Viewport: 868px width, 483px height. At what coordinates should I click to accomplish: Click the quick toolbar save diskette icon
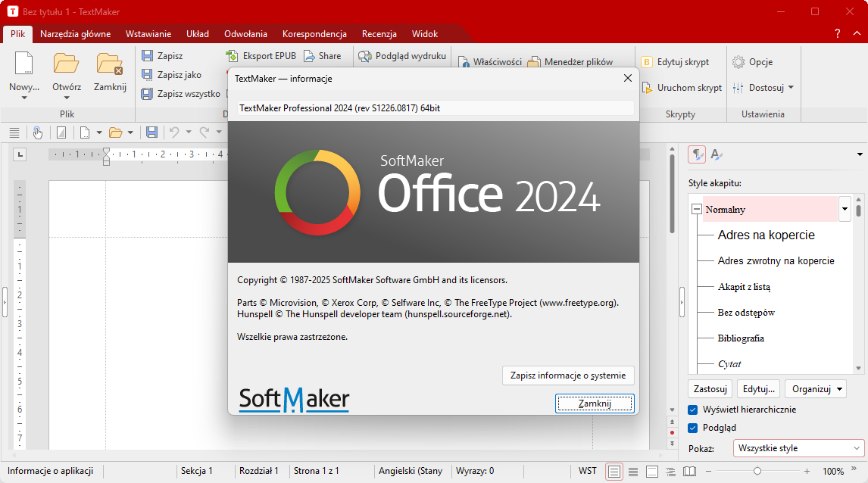151,132
